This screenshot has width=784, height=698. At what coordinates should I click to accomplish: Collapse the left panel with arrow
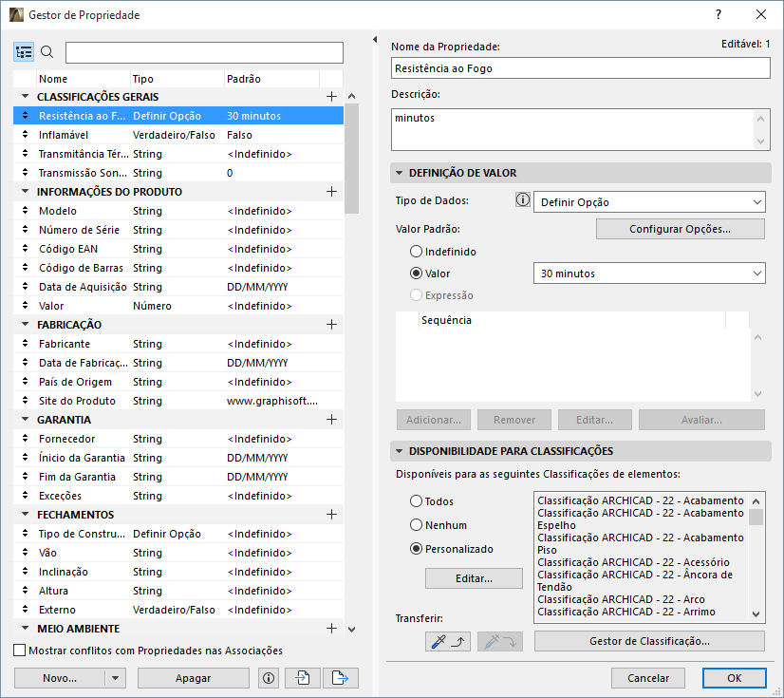(x=375, y=39)
